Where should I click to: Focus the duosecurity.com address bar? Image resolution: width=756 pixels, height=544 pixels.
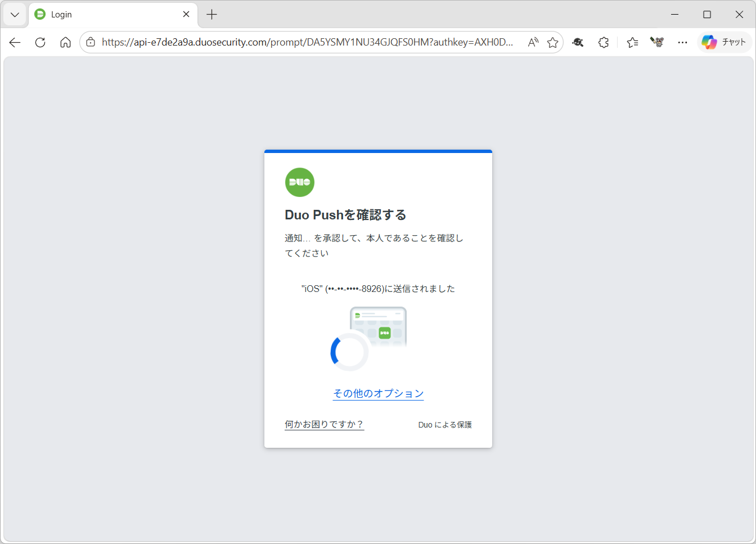click(307, 42)
